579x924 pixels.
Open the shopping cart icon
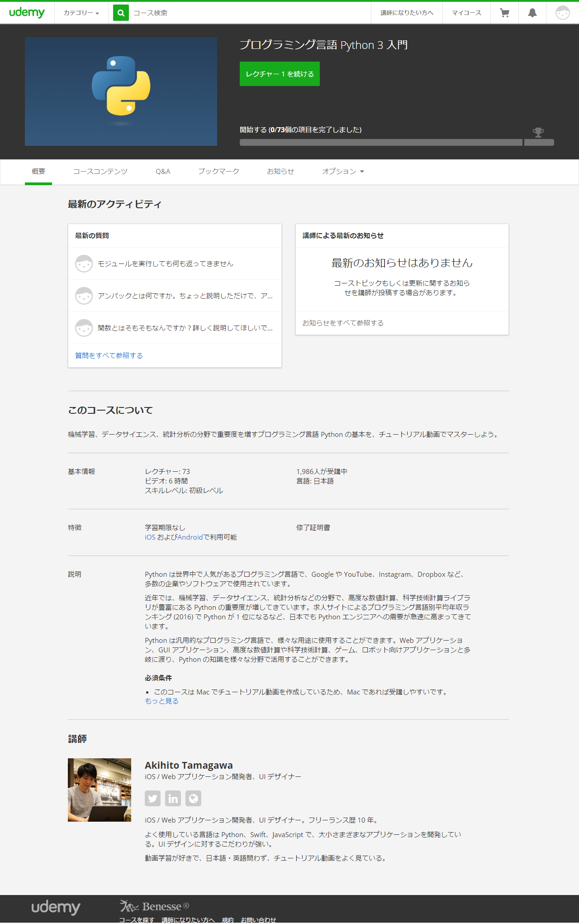504,13
